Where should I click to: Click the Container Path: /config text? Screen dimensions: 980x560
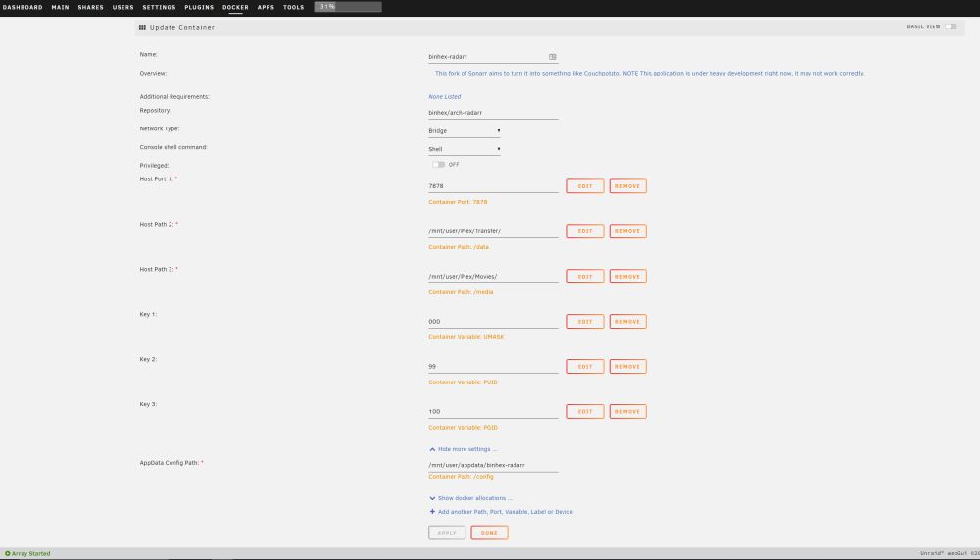click(461, 477)
